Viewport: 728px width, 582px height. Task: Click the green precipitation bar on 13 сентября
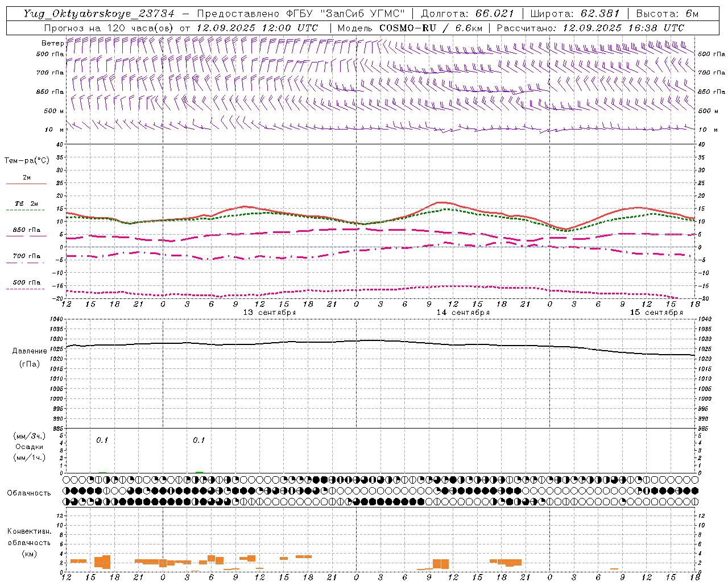199,472
